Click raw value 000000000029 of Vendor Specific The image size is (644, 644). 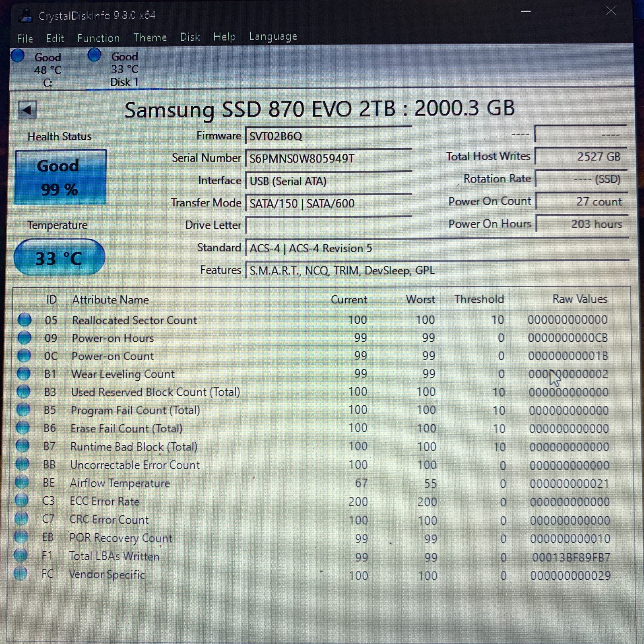(x=570, y=576)
